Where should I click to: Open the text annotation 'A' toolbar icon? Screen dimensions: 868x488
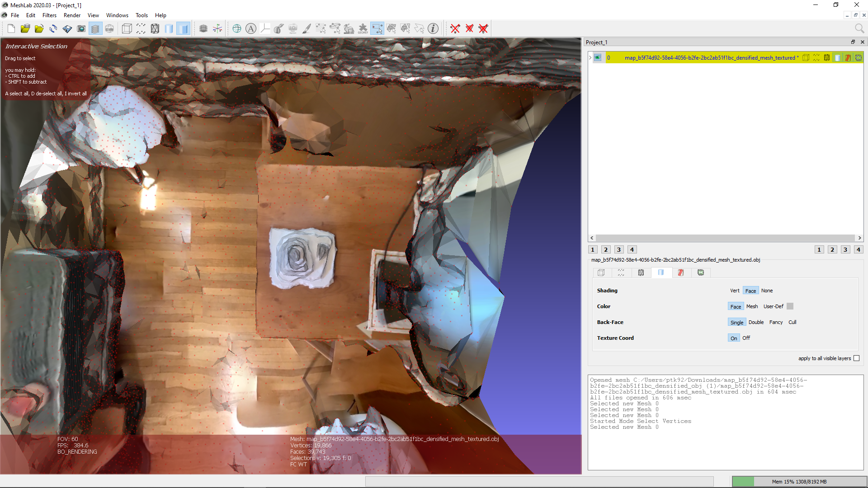click(x=250, y=28)
